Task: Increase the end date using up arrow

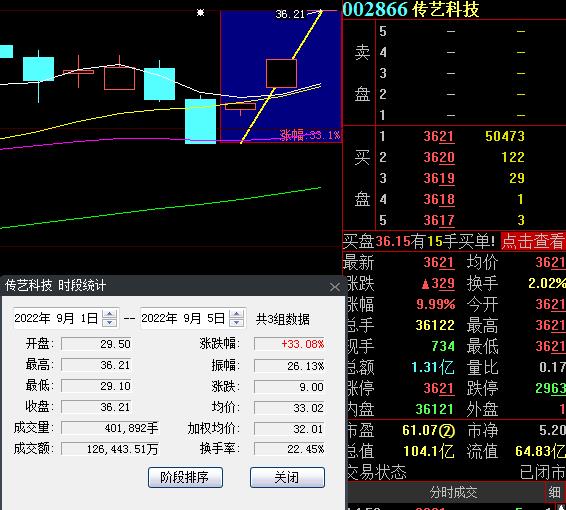Action: coord(236,314)
